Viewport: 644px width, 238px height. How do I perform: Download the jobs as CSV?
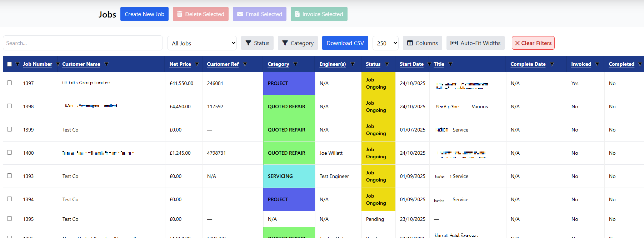[x=345, y=43]
